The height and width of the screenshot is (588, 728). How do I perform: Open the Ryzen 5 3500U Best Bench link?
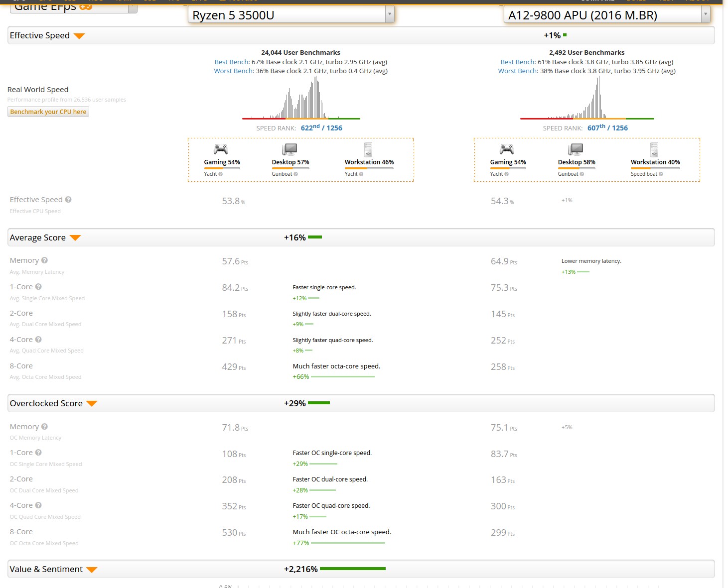(x=231, y=62)
